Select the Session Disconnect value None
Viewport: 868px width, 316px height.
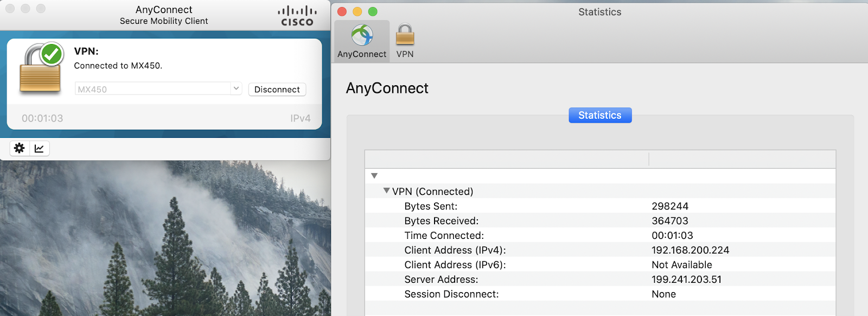664,294
